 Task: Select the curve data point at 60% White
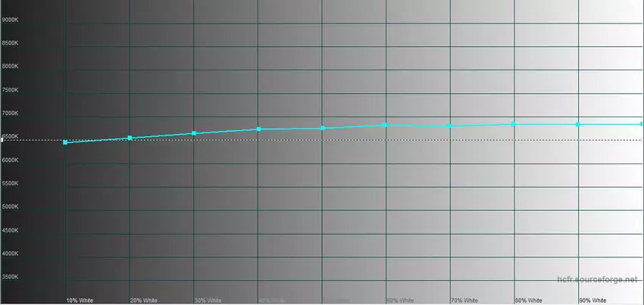386,125
